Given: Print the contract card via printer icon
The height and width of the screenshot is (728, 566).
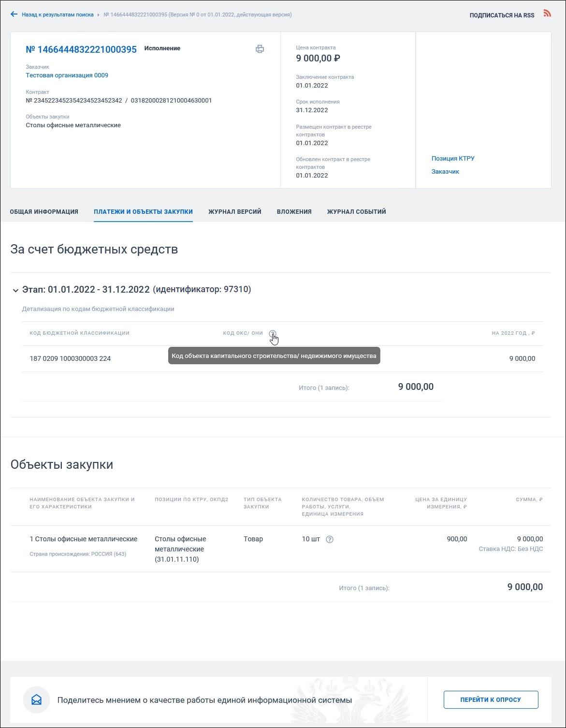Looking at the screenshot, I should [x=260, y=49].
